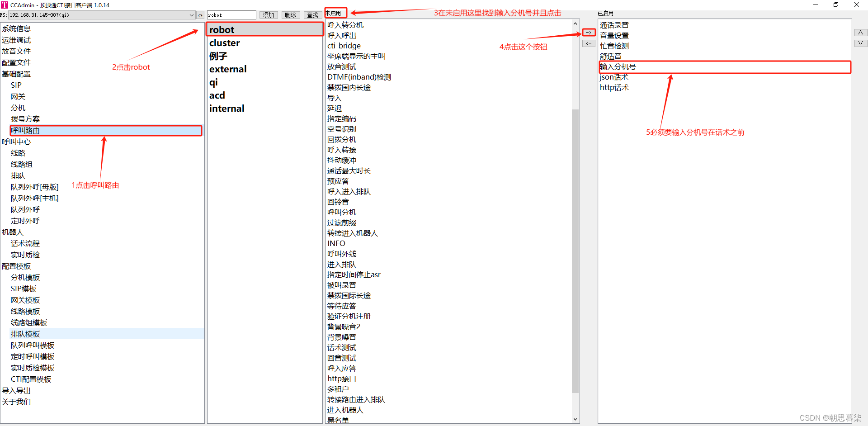Select 定时外呼 in the tree

point(25,221)
